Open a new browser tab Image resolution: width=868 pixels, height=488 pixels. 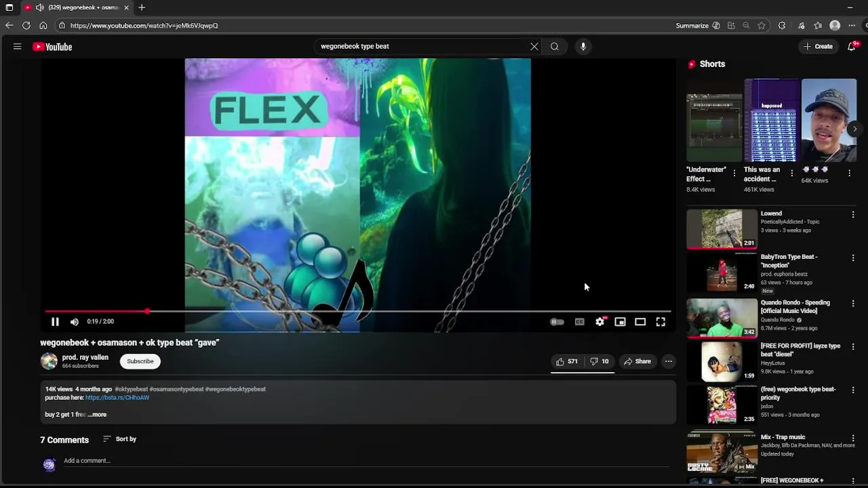coord(142,7)
